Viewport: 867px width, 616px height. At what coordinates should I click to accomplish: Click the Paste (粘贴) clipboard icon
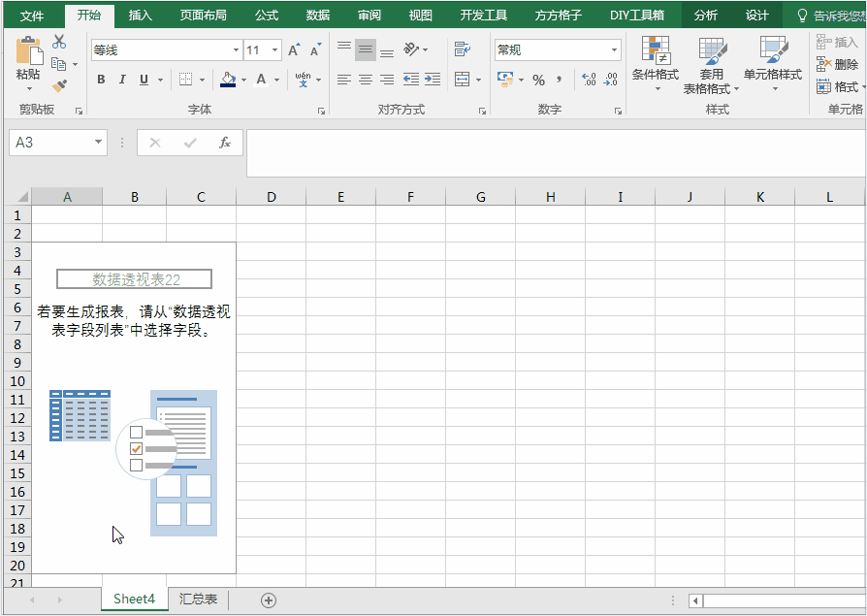pos(29,50)
